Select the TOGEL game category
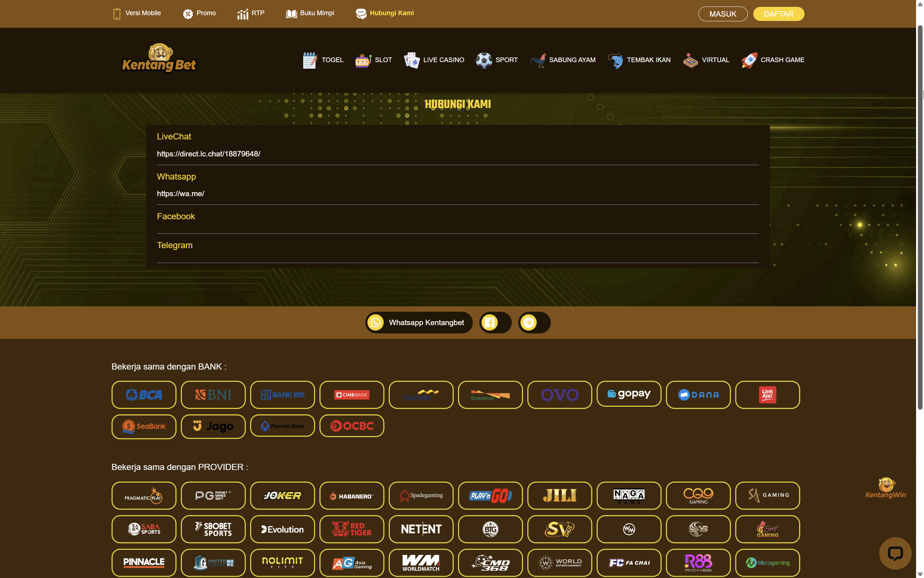The image size is (924, 578). pos(323,60)
